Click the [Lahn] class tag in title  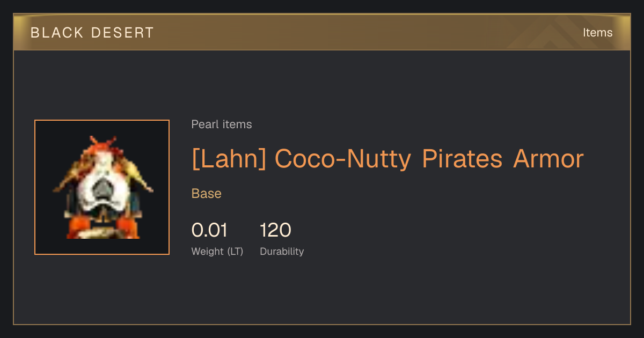point(229,158)
